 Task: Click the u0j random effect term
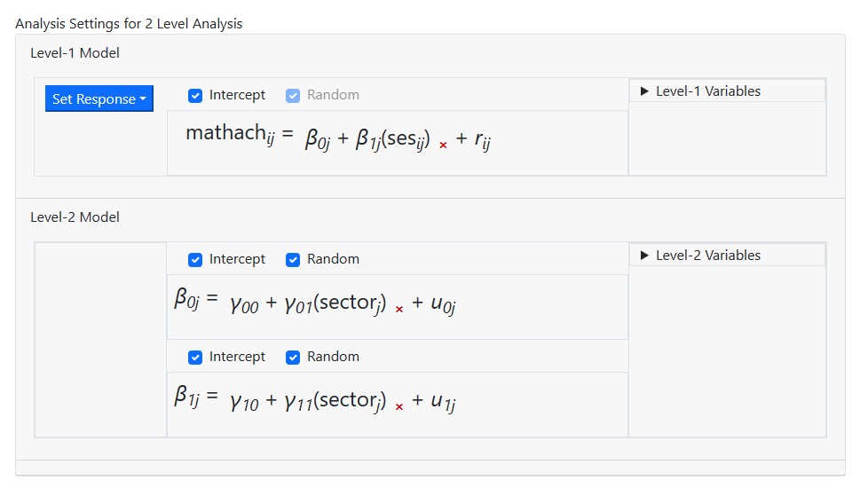pos(443,304)
